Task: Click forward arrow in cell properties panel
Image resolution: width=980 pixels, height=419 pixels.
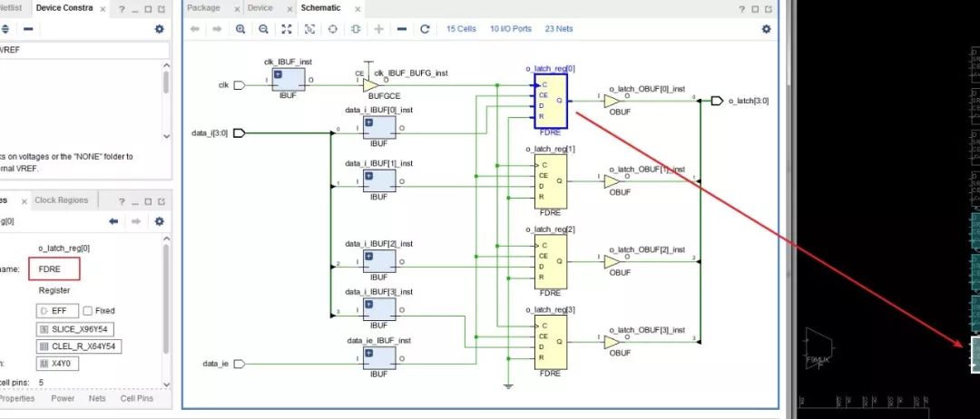Action: [136, 221]
